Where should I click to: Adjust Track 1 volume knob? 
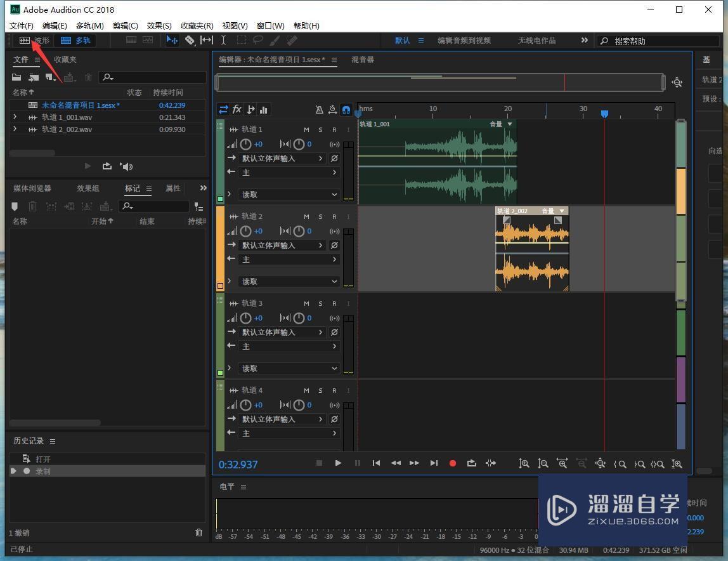[x=245, y=145]
